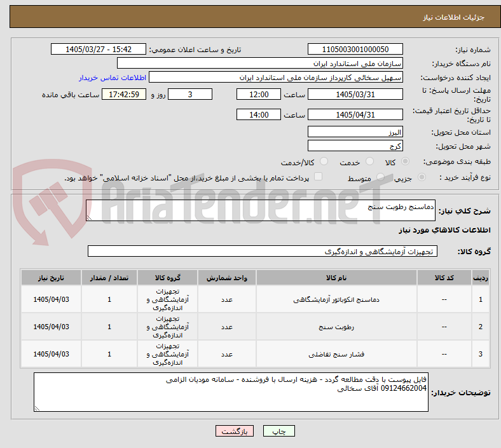Image resolution: width=501 pixels, height=448 pixels.
Task: Click the ردیف column header
Action: [x=481, y=278]
